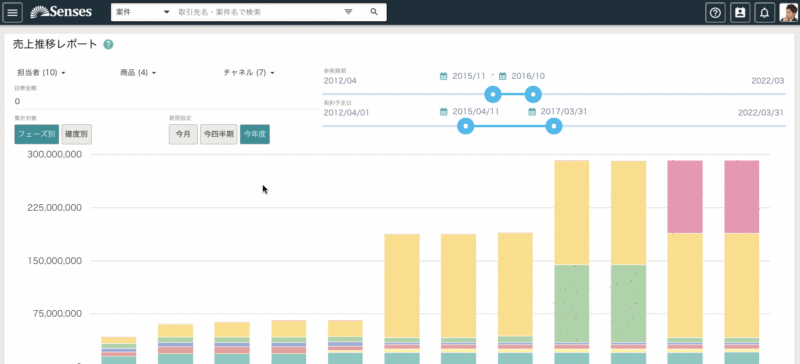Click the magnifier search icon
The height and width of the screenshot is (364, 800).
click(x=374, y=12)
